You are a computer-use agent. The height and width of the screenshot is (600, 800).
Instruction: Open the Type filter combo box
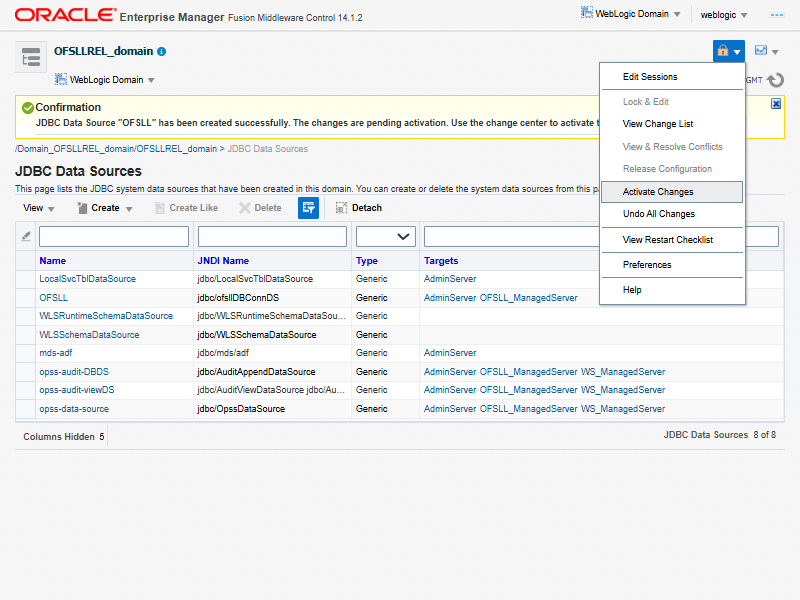(x=386, y=237)
